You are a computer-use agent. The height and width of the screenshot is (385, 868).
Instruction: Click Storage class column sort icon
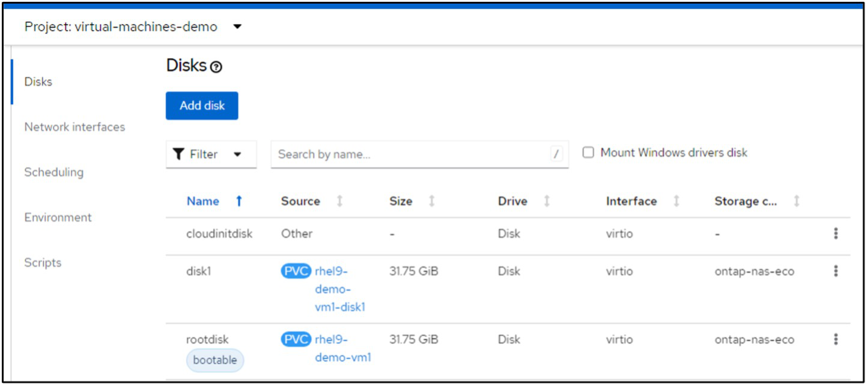pyautogui.click(x=797, y=201)
